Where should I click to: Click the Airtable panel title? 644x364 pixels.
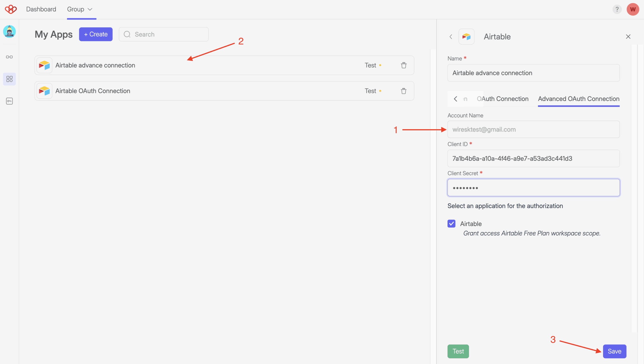pyautogui.click(x=497, y=37)
